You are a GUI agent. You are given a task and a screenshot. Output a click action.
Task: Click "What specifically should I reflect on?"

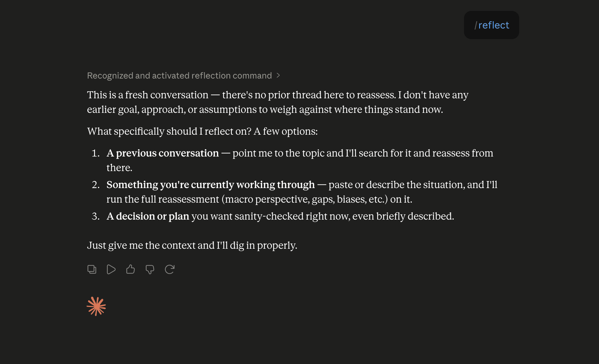click(169, 131)
